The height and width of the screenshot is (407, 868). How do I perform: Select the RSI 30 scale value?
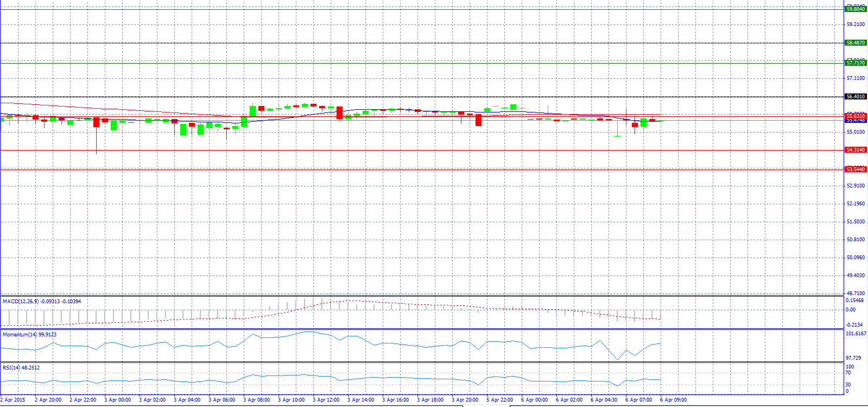point(848,385)
